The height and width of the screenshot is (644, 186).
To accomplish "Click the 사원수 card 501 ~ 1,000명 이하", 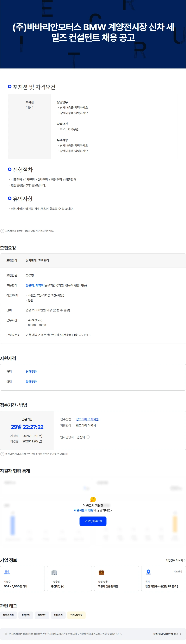I will [x=22, y=578].
